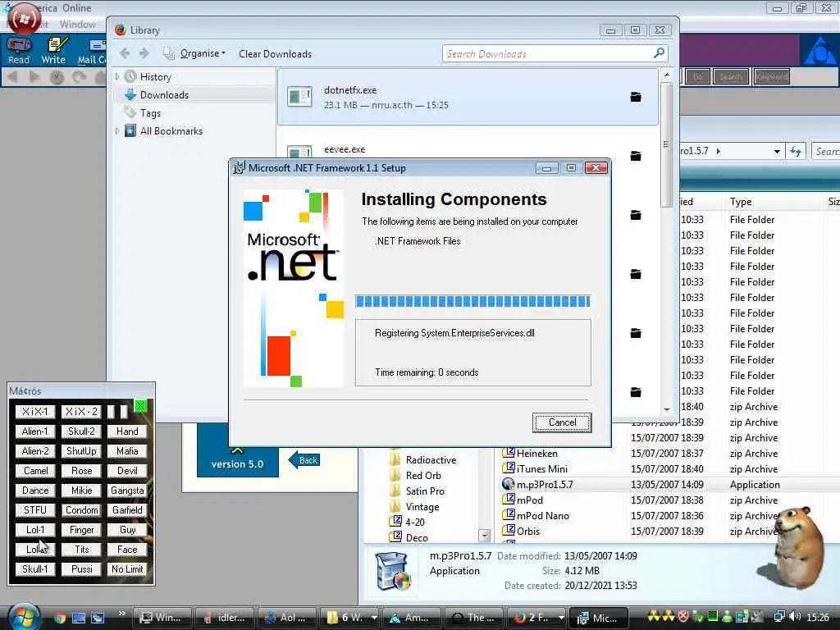Launch Chrome from quick launch
The width and height of the screenshot is (840, 630).
point(59,618)
